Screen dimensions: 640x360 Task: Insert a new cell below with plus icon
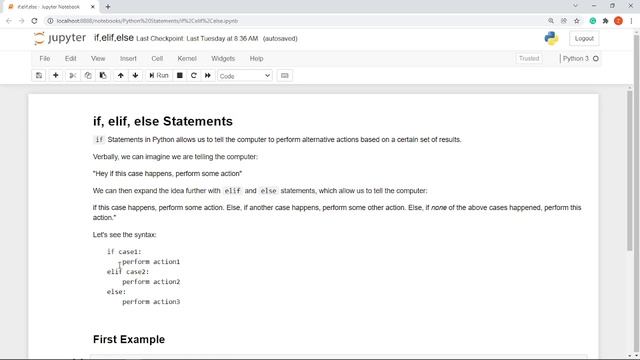[56, 76]
